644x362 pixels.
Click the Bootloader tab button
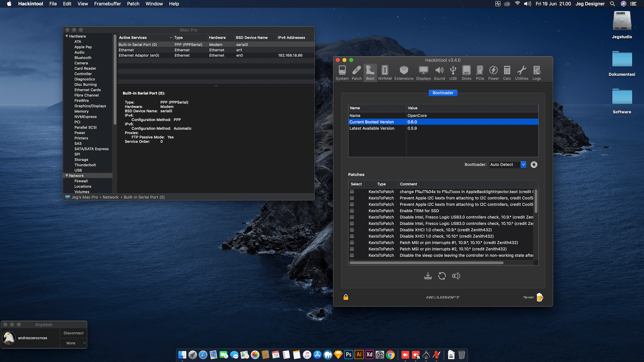click(x=443, y=93)
